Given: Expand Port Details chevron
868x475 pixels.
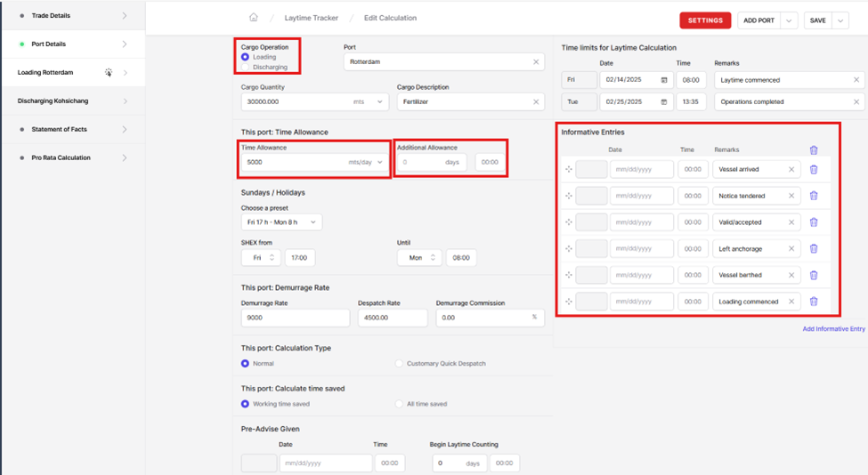Looking at the screenshot, I should (x=125, y=44).
